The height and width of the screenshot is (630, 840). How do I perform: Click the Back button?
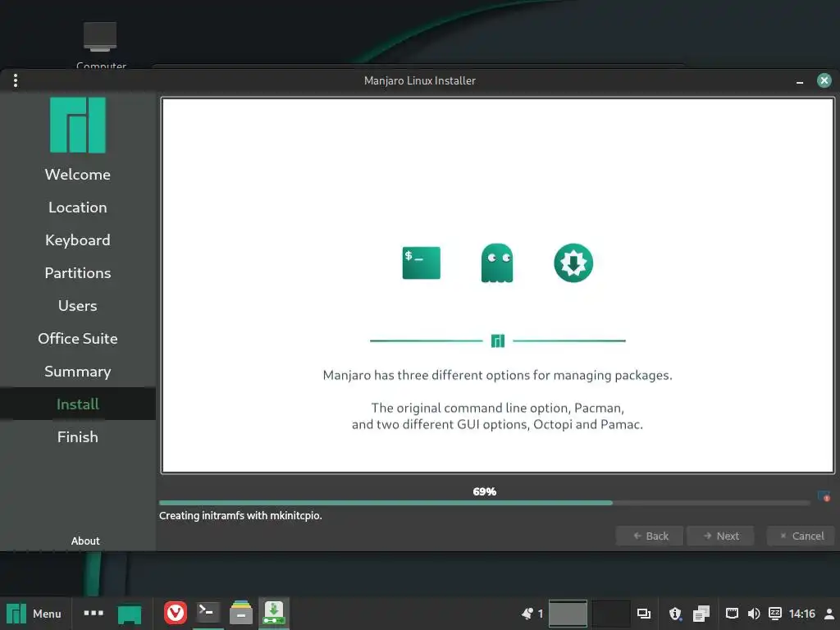coord(650,536)
